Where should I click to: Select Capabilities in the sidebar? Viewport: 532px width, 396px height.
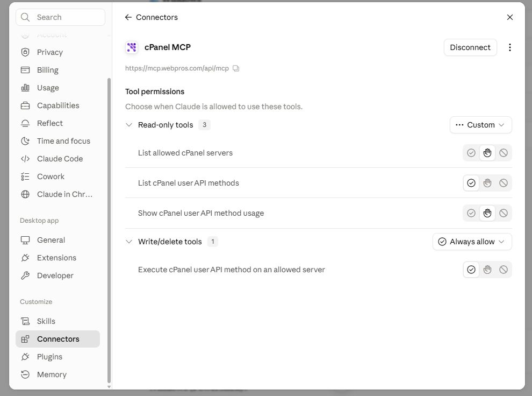[x=57, y=105]
